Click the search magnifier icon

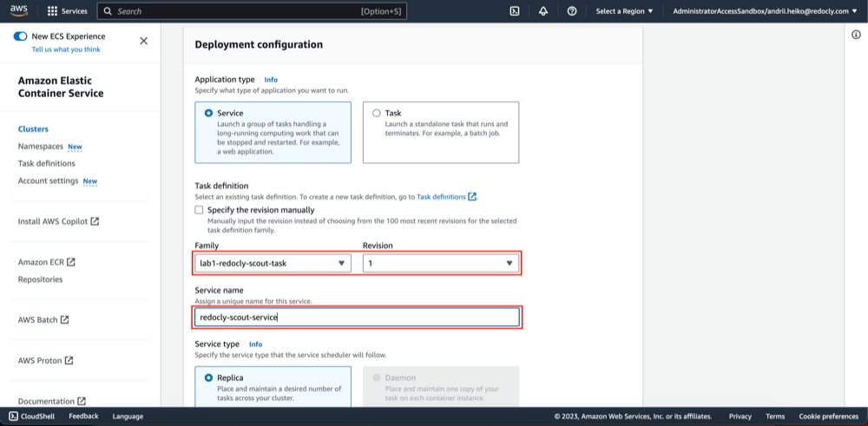tap(108, 11)
